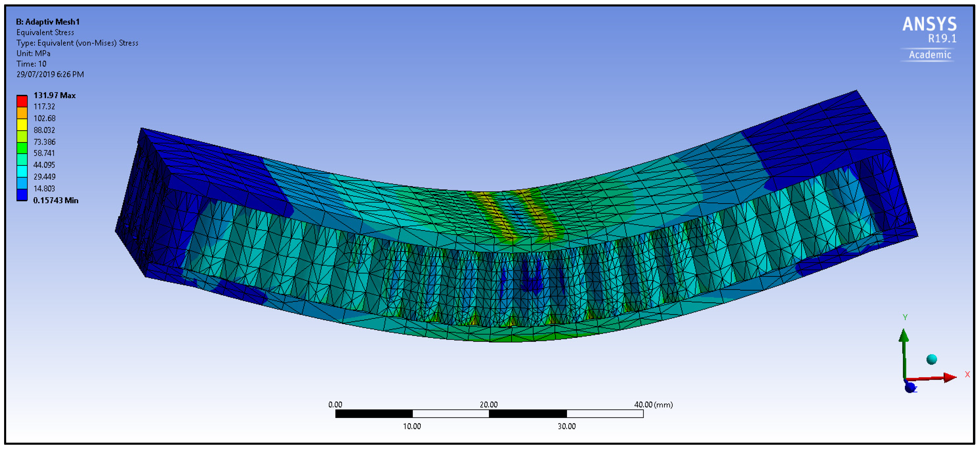Select the red legend color band
The height and width of the screenshot is (450, 980).
tap(22, 101)
